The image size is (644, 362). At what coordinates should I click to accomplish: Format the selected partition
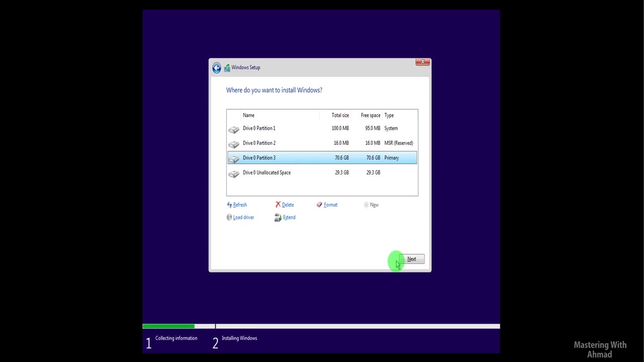(331, 205)
